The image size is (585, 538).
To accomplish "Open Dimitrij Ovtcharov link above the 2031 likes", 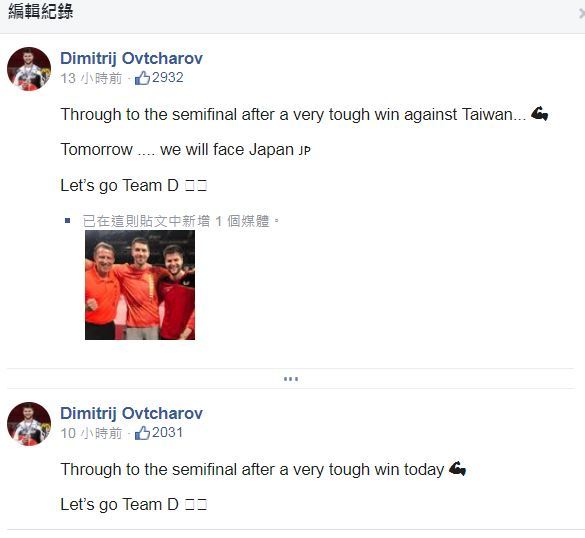I will coord(131,413).
